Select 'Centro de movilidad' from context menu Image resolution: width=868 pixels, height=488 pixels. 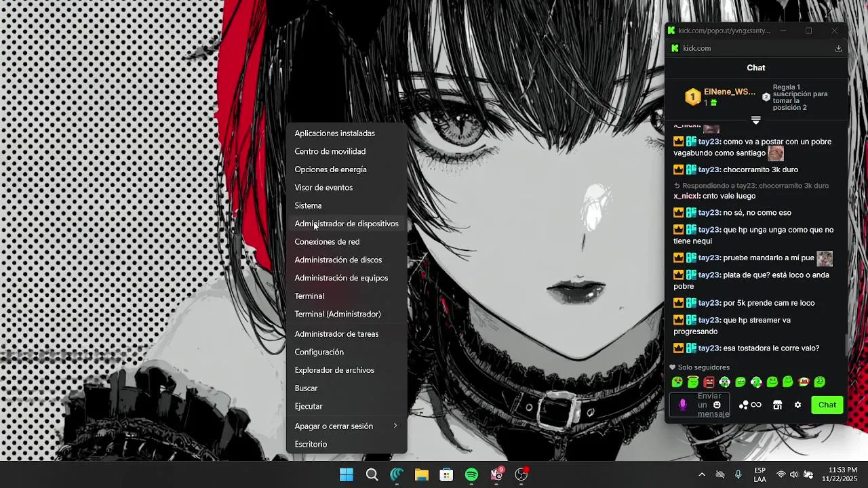point(347,151)
